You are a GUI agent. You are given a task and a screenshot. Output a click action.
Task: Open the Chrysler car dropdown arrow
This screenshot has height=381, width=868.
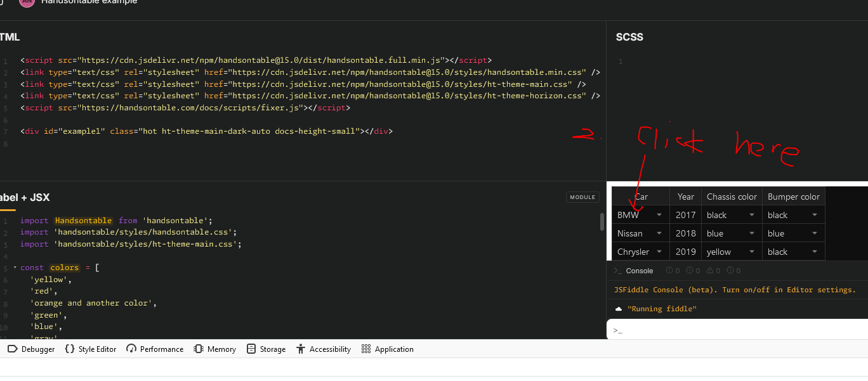pos(659,252)
